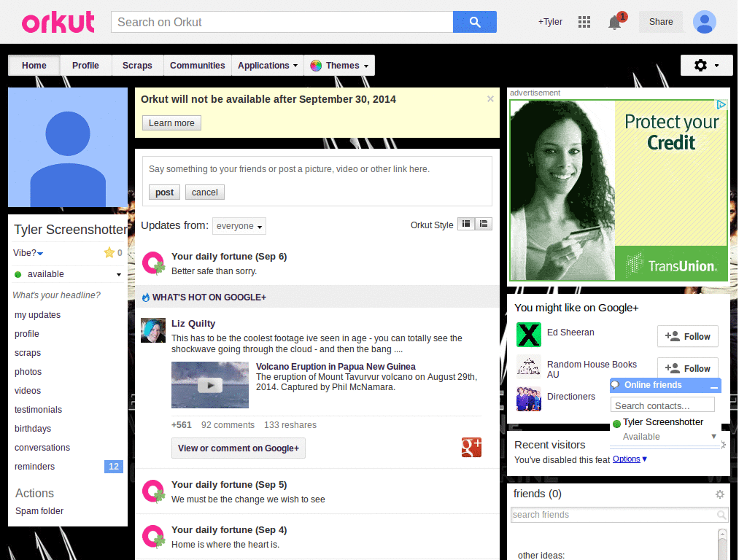Edit the What's your headline field
This screenshot has height=560, width=747.
57,295
